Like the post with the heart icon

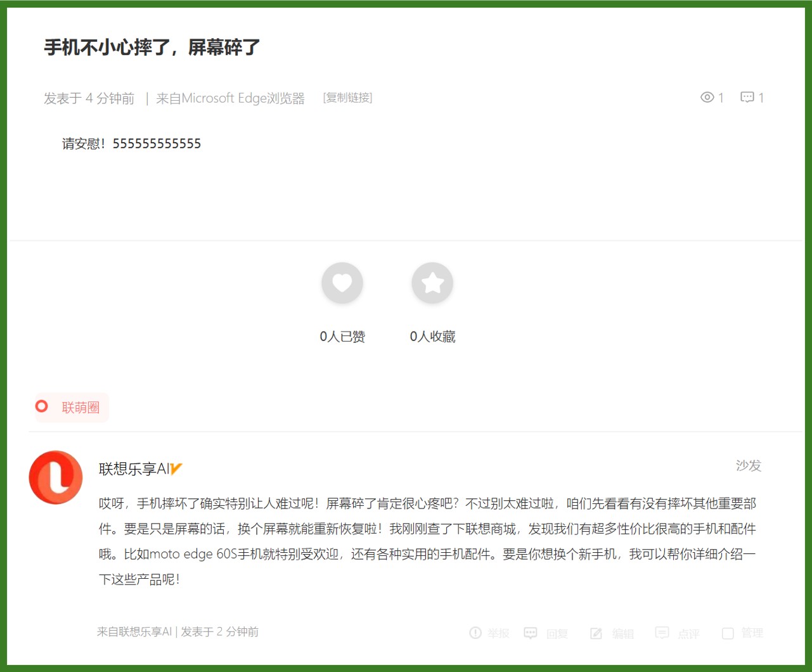tap(342, 283)
